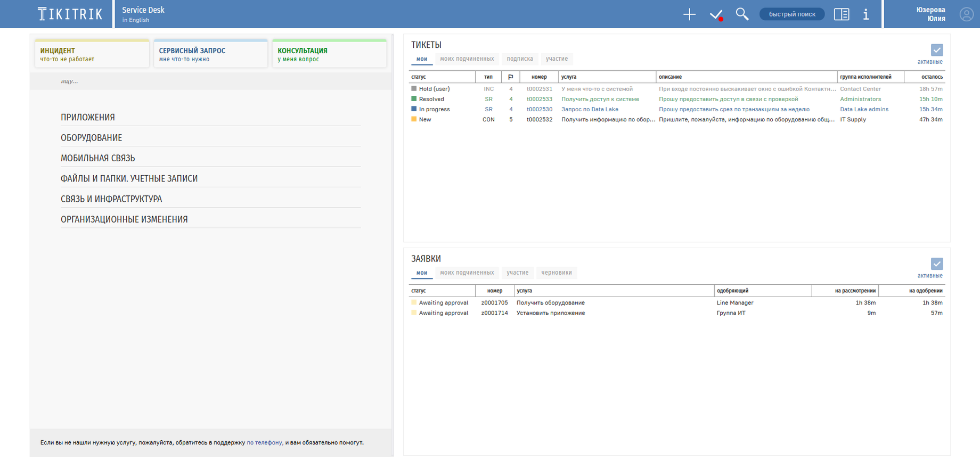Switch language via 'in English' toggle
This screenshot has height=469, width=980.
(x=136, y=20)
